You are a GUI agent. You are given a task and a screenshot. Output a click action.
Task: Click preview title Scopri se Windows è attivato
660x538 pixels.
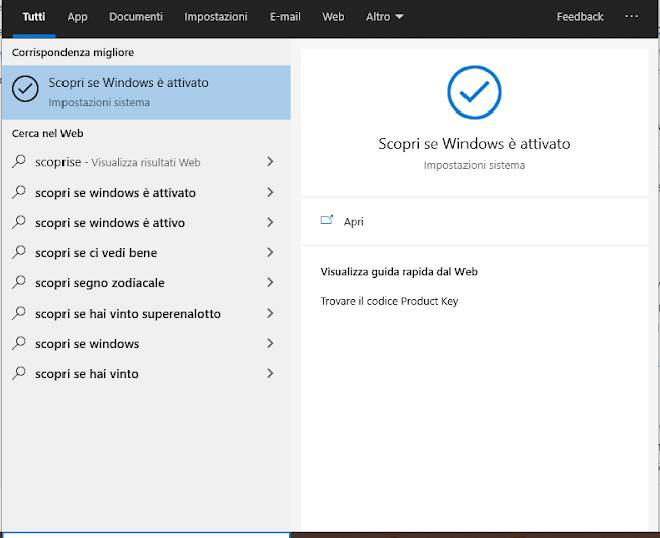tap(474, 144)
